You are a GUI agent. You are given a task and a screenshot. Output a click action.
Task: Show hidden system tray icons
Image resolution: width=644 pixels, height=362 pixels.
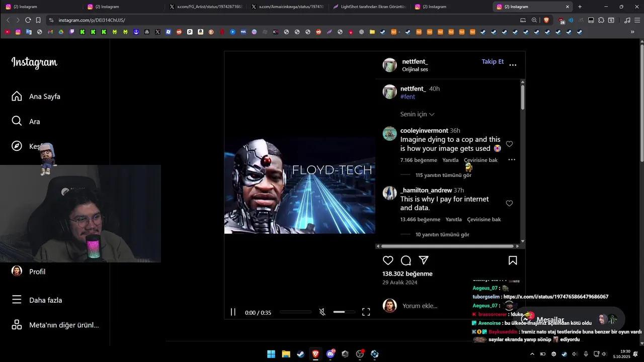532,354
